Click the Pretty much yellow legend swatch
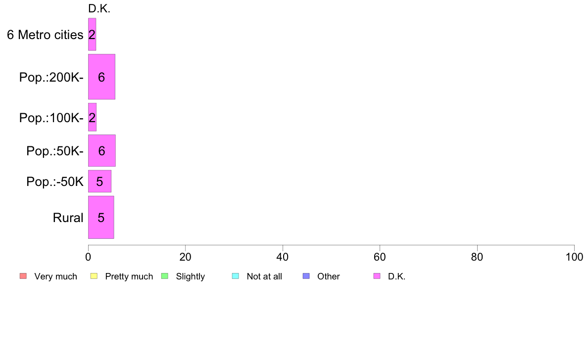Viewport: 588px width, 364px height. coord(94,276)
